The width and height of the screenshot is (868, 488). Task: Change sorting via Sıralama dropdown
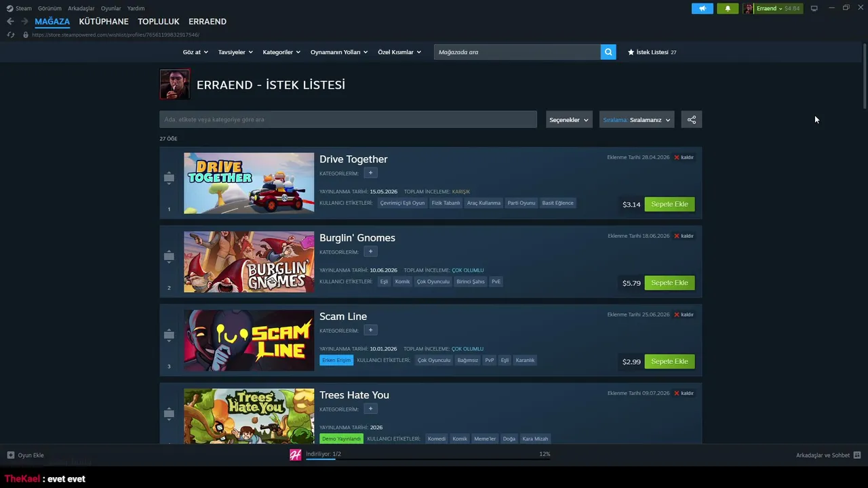pos(637,120)
